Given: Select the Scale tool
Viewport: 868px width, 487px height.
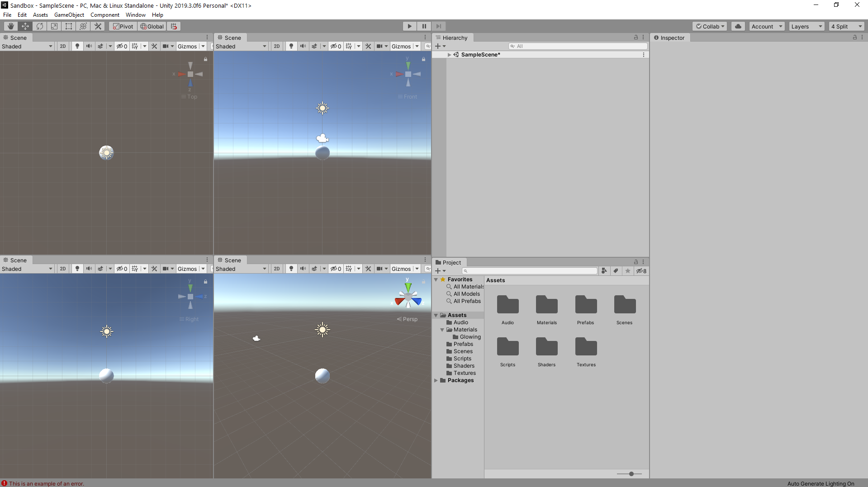Looking at the screenshot, I should tap(54, 26).
